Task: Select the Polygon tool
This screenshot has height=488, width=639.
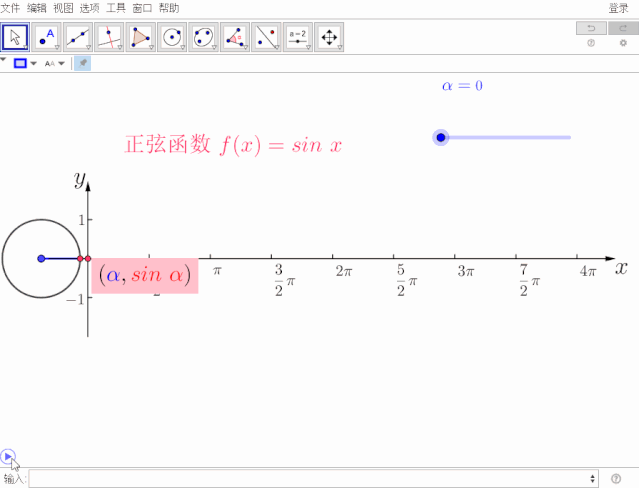Action: pos(141,37)
